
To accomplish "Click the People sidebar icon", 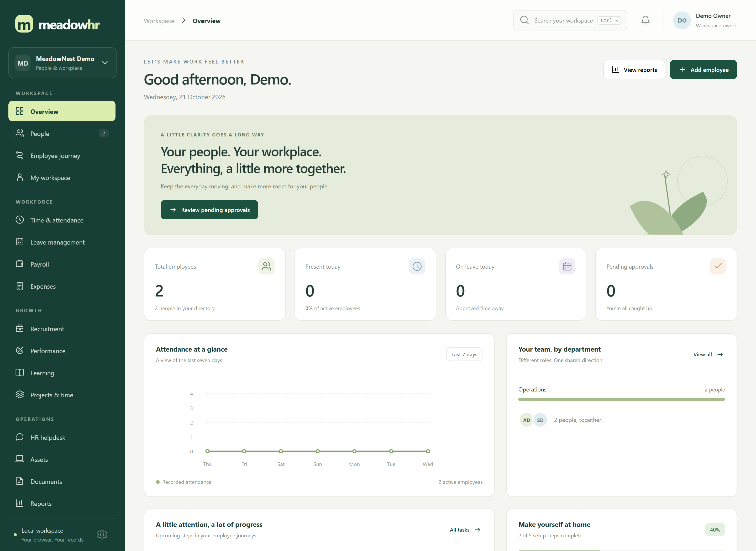I will [20, 133].
